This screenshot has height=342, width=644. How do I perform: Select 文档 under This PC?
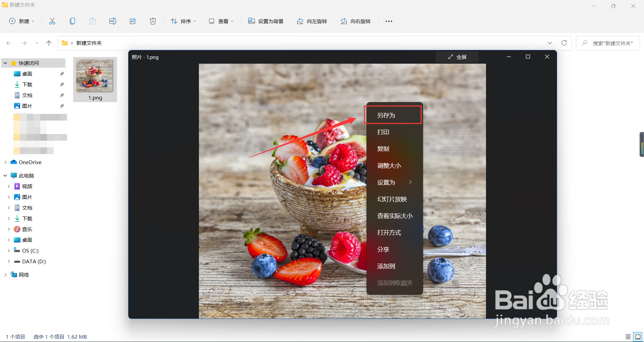point(27,208)
